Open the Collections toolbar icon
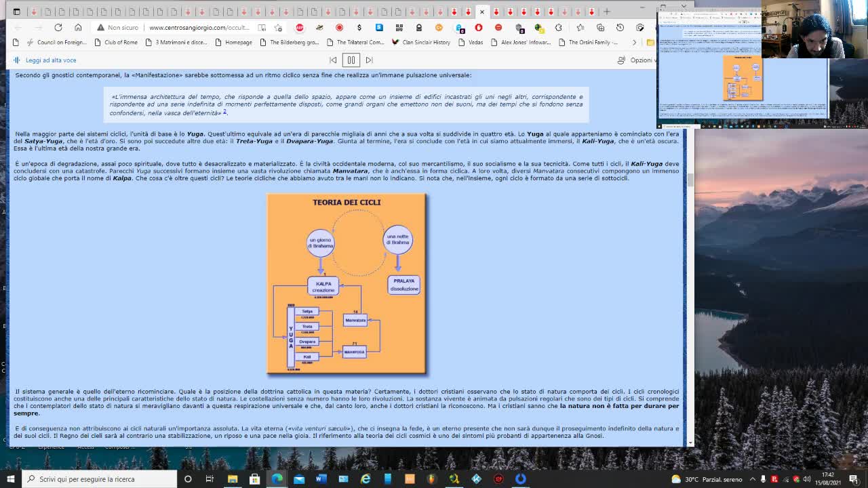 (x=600, y=28)
